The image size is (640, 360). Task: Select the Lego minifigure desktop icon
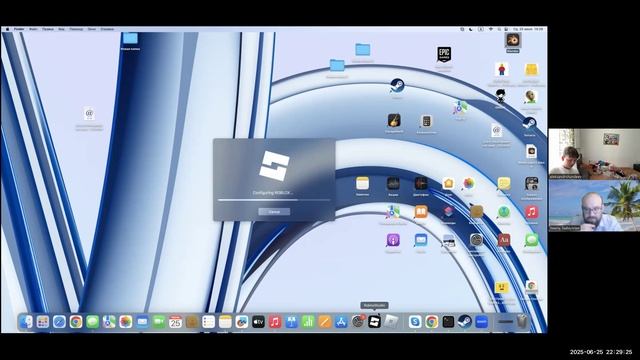502,70
